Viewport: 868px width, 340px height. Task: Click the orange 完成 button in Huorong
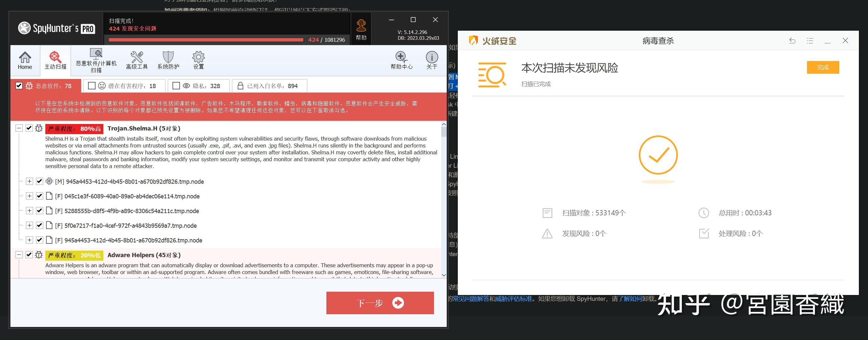(823, 67)
